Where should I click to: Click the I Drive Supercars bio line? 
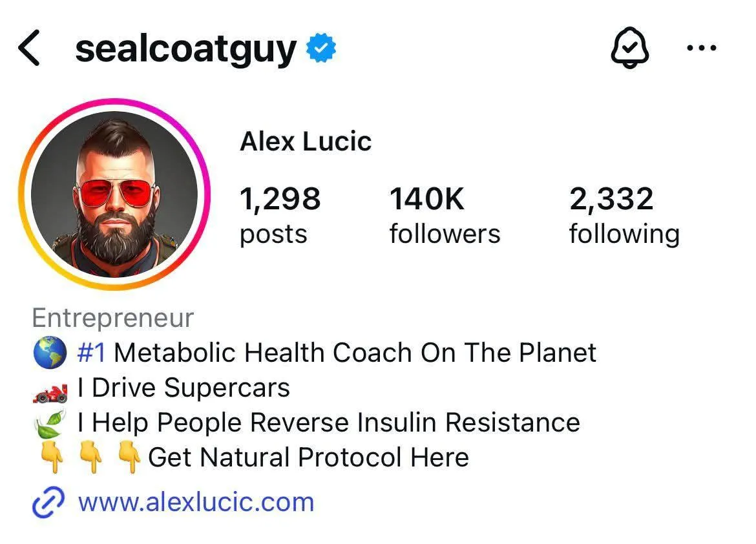pos(184,387)
